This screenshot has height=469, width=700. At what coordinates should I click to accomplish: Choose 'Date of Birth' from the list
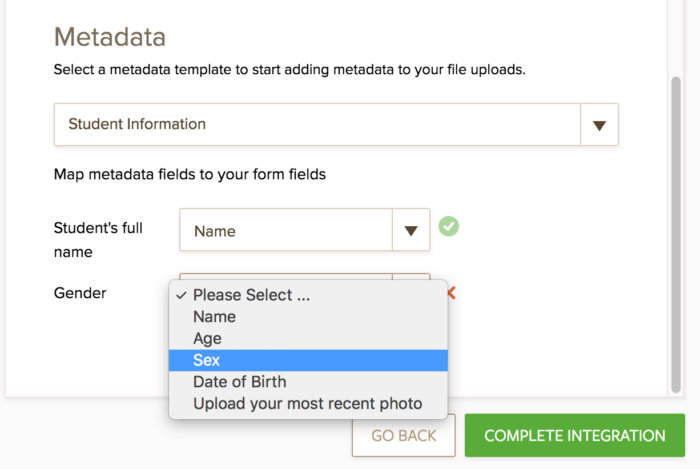[x=239, y=381]
